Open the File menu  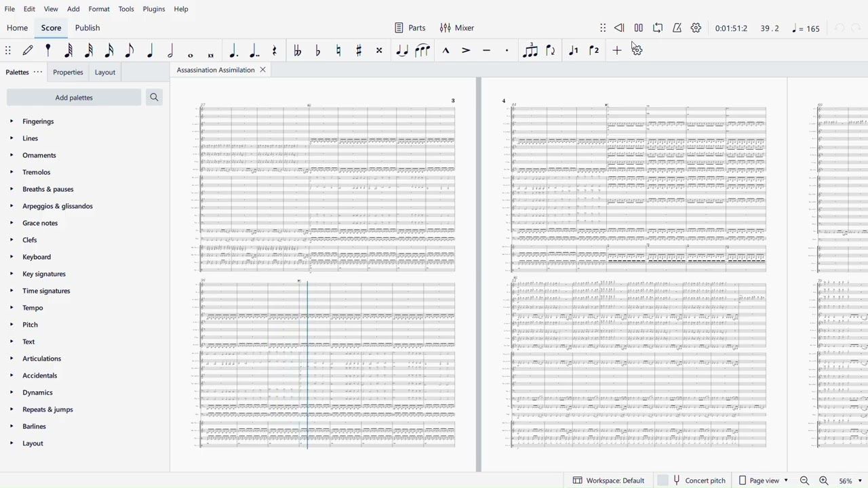[9, 9]
